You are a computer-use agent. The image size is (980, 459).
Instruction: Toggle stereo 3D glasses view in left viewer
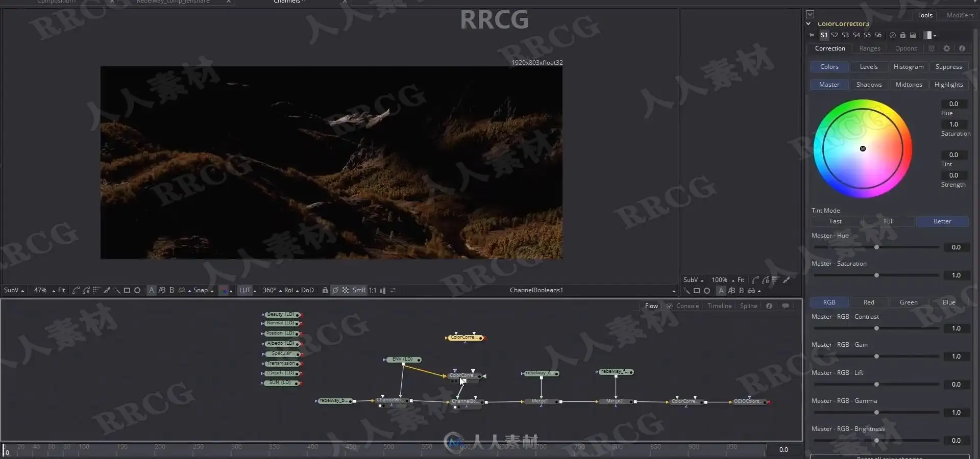(182, 290)
